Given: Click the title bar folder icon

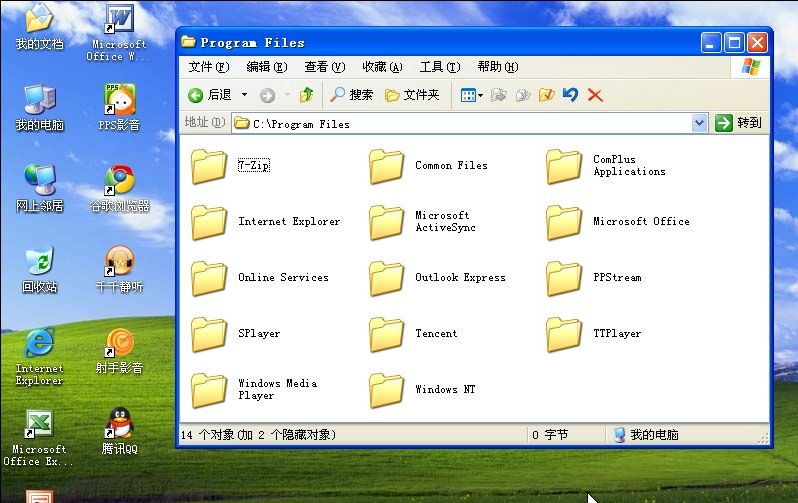Looking at the screenshot, I should pos(188,42).
